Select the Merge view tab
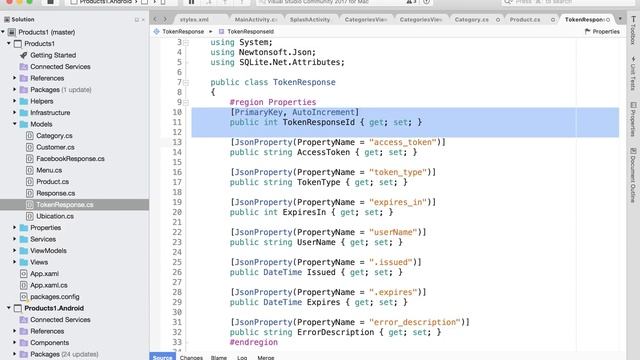This screenshot has width=640, height=360. (x=266, y=358)
